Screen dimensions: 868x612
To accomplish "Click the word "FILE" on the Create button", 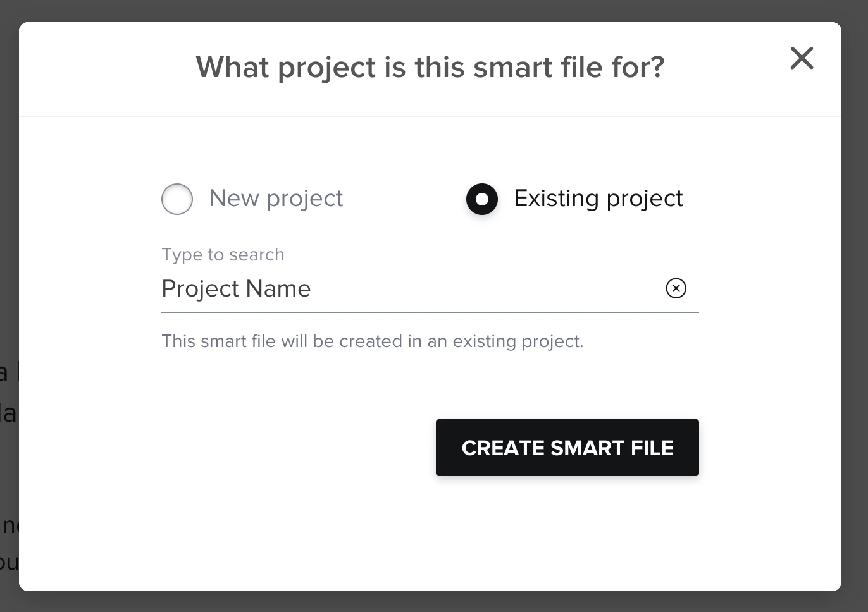I will 652,448.
